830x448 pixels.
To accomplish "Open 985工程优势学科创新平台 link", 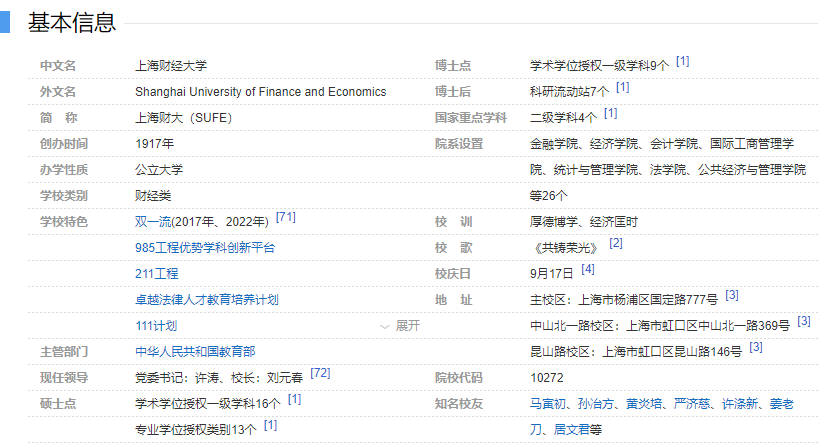I will [204, 247].
